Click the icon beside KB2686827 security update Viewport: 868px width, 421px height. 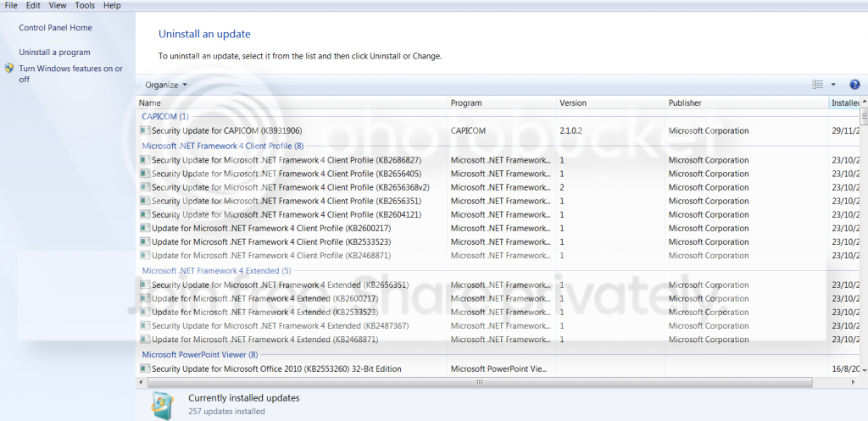145,160
